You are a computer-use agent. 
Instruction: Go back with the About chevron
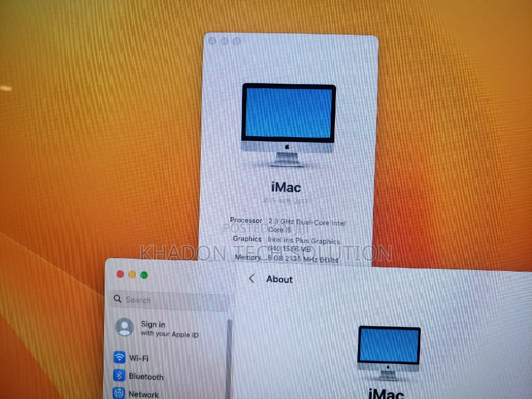pos(251,279)
